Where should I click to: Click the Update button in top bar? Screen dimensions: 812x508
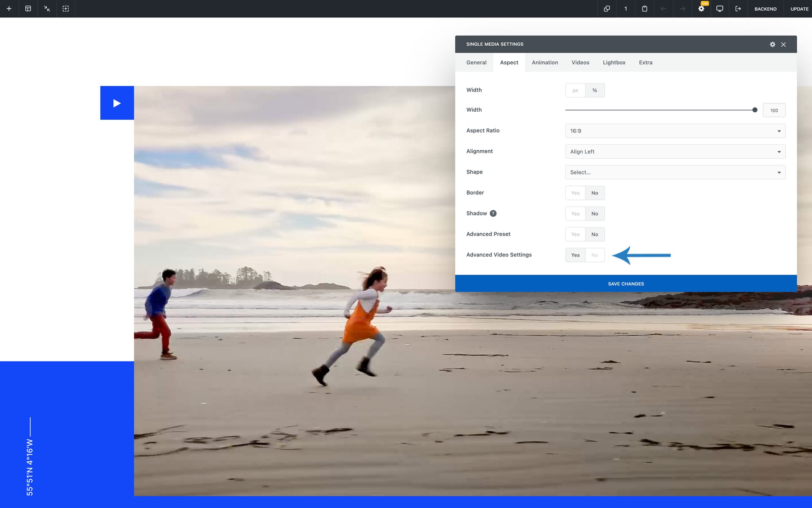(x=799, y=9)
